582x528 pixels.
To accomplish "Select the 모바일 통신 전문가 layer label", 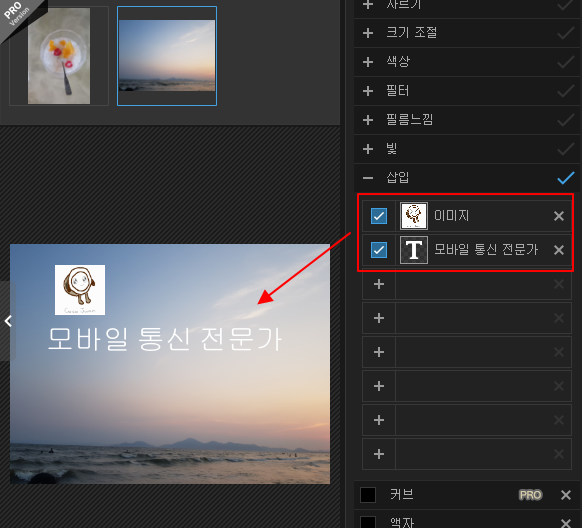I will pos(486,249).
